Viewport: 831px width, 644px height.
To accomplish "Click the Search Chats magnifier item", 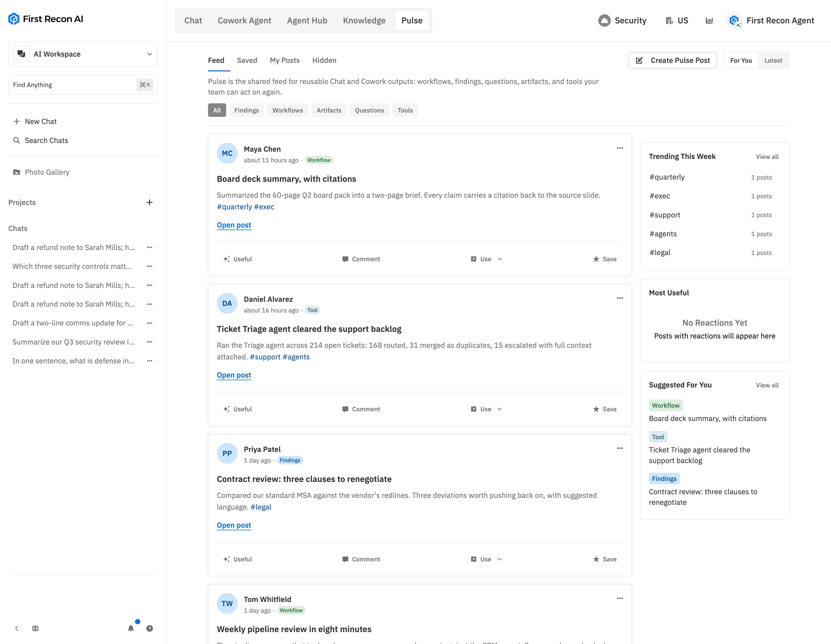I will (x=40, y=140).
